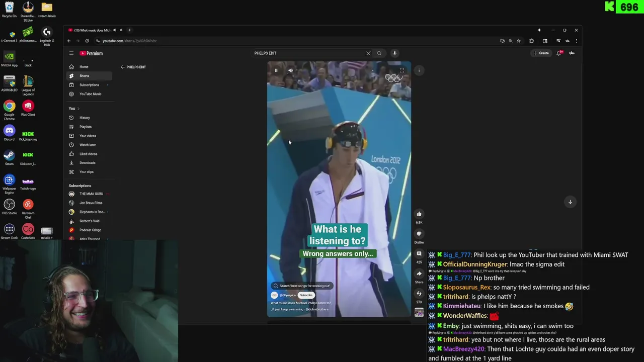Open Downloads in sidebar

coord(89,163)
